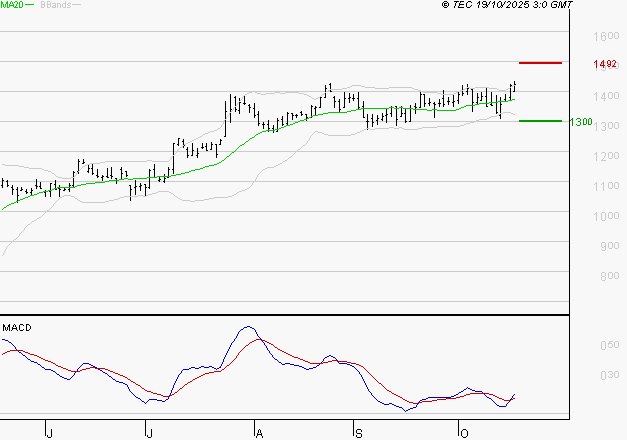Click the 050 MACD axis label
Screen dimensions: 627x440
coord(610,345)
